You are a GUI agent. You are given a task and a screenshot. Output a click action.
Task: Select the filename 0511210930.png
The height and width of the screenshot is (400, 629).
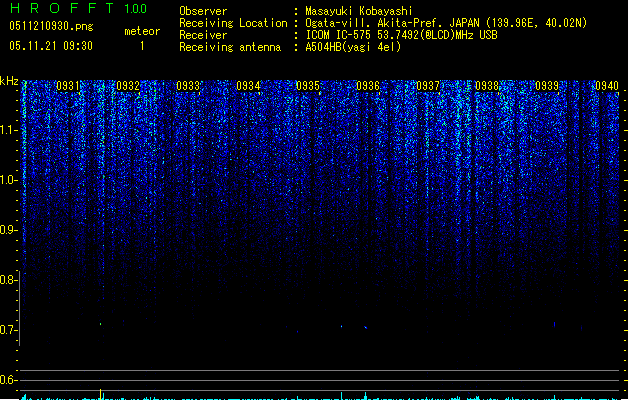point(51,26)
